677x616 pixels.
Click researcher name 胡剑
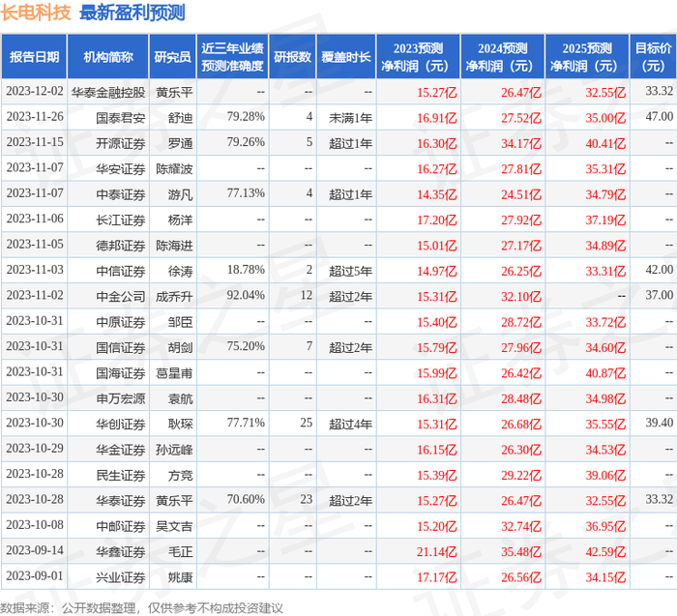[180, 347]
